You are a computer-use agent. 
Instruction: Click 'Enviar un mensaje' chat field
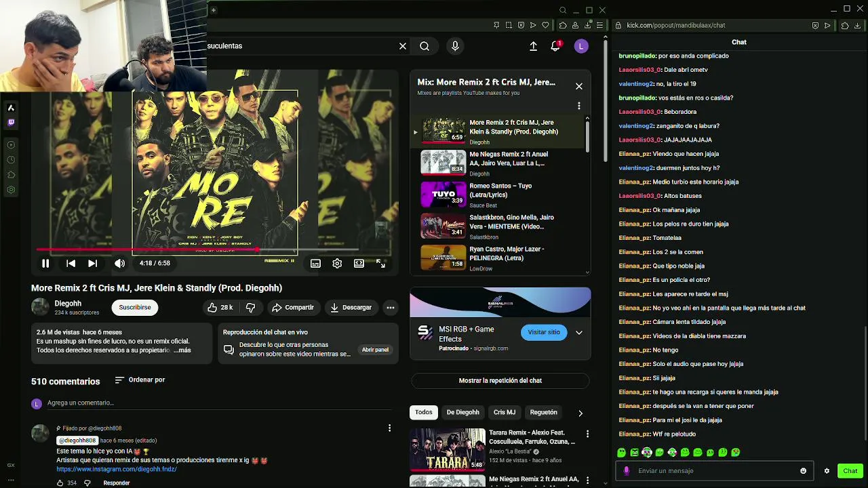(713, 471)
